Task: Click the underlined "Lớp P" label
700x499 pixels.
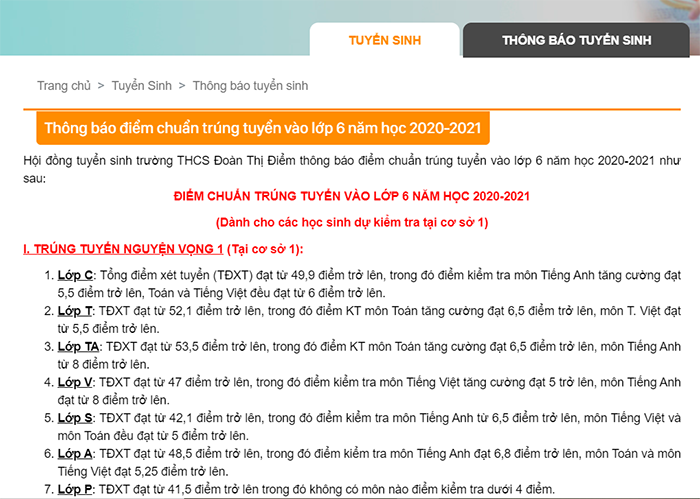Action: [75, 490]
